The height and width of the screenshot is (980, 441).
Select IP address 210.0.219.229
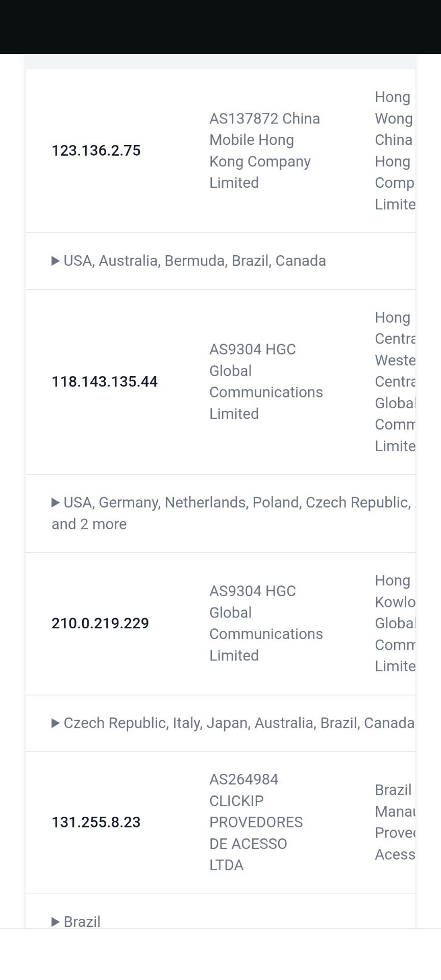(100, 623)
